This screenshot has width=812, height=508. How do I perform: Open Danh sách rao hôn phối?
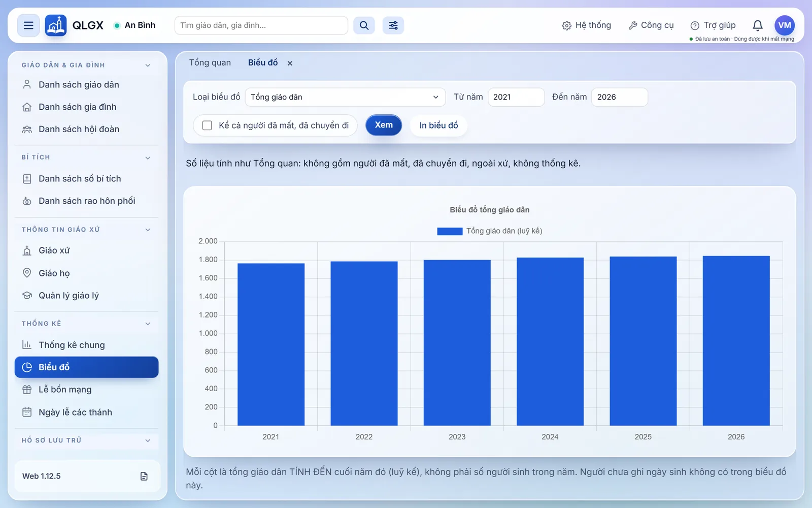87,201
